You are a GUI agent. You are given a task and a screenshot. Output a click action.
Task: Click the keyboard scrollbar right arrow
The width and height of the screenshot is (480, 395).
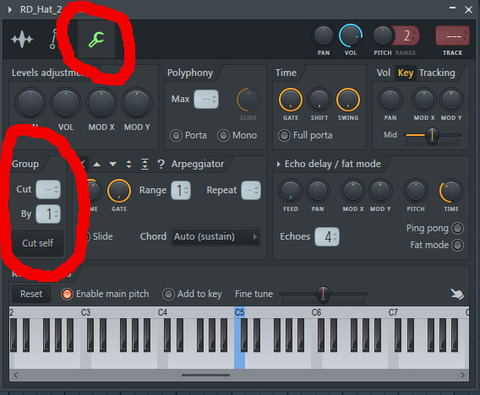click(462, 375)
